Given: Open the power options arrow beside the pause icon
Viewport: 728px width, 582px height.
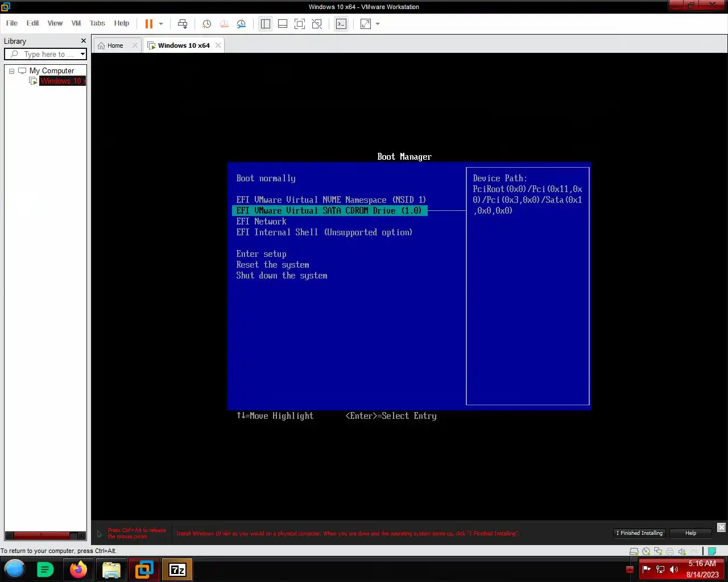Looking at the screenshot, I should (161, 24).
